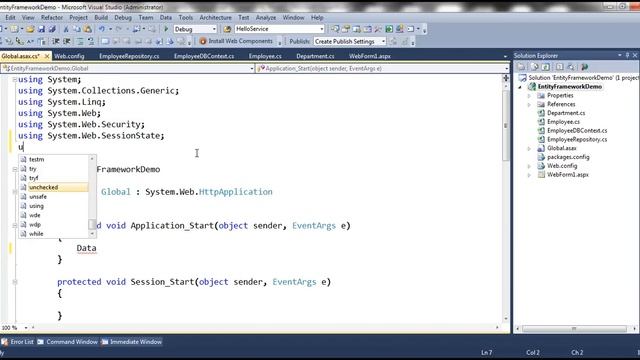Click the Excel-style green icon in top toolbar
Image resolution: width=640 pixels, height=360 pixels.
pyautogui.click(x=389, y=29)
